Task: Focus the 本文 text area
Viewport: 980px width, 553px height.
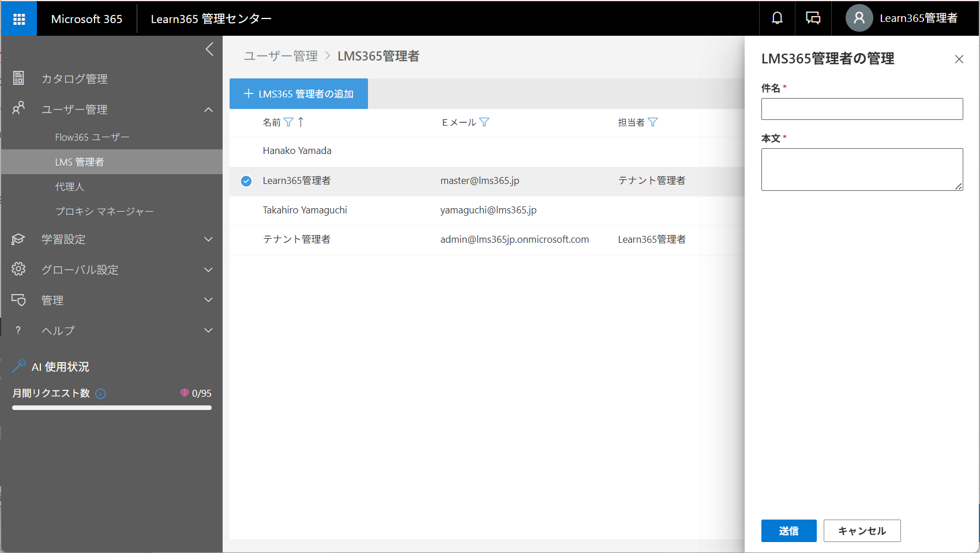Action: point(862,170)
